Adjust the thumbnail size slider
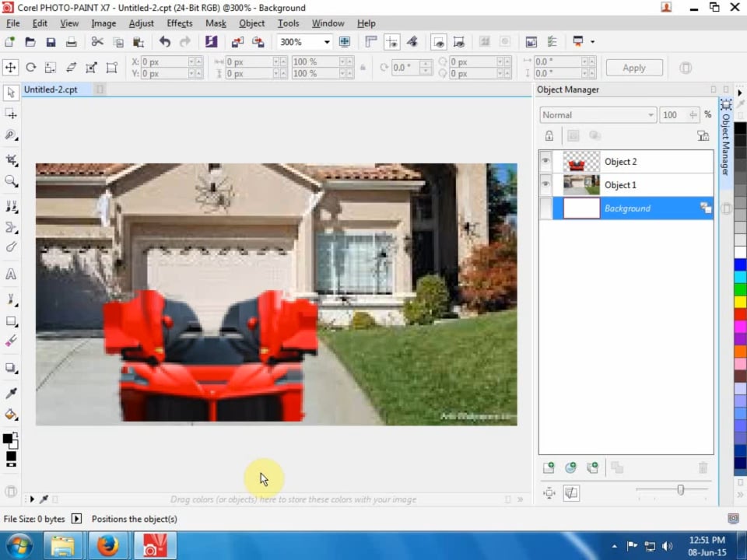747x560 pixels. (680, 490)
